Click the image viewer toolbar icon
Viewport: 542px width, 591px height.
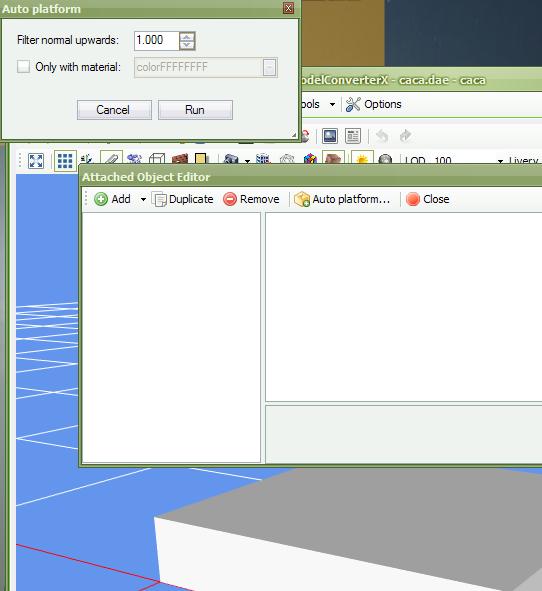[330, 136]
